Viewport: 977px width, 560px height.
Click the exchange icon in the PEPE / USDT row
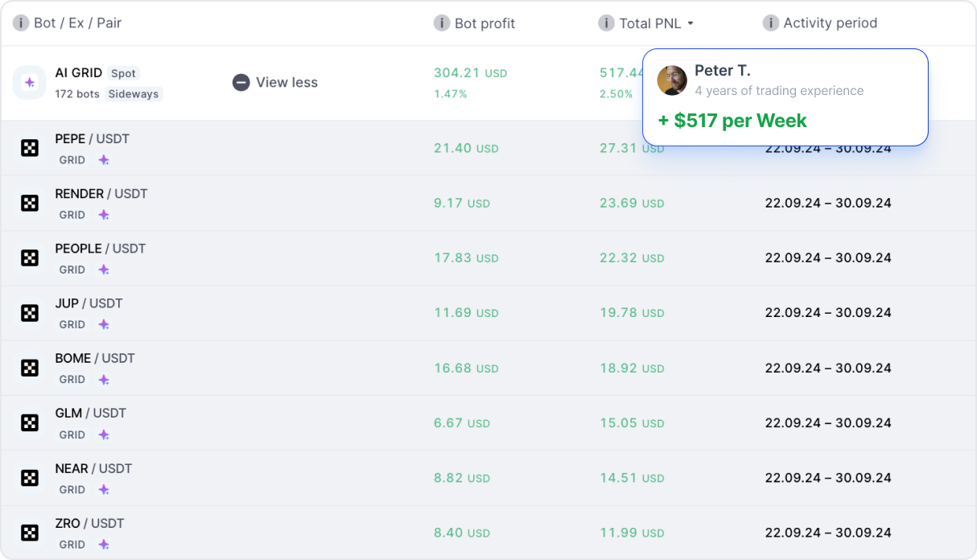coord(30,148)
